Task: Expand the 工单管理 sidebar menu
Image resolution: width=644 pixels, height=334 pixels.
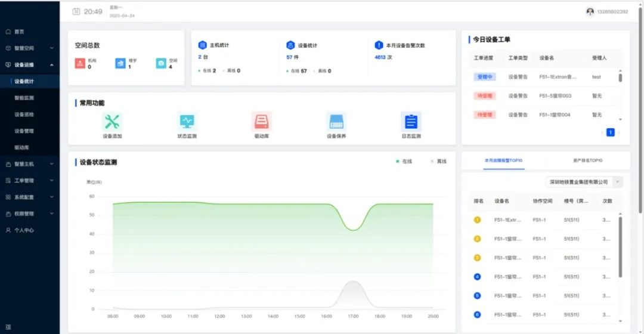Action: click(30, 180)
